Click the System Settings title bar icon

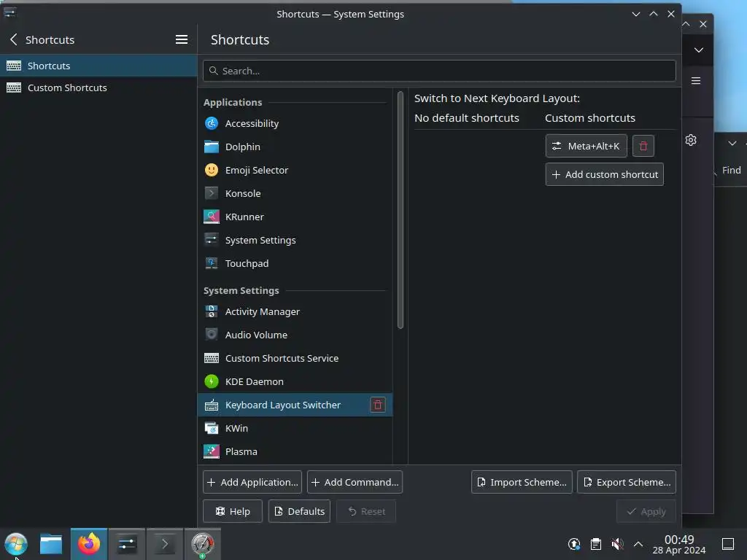pos(9,12)
